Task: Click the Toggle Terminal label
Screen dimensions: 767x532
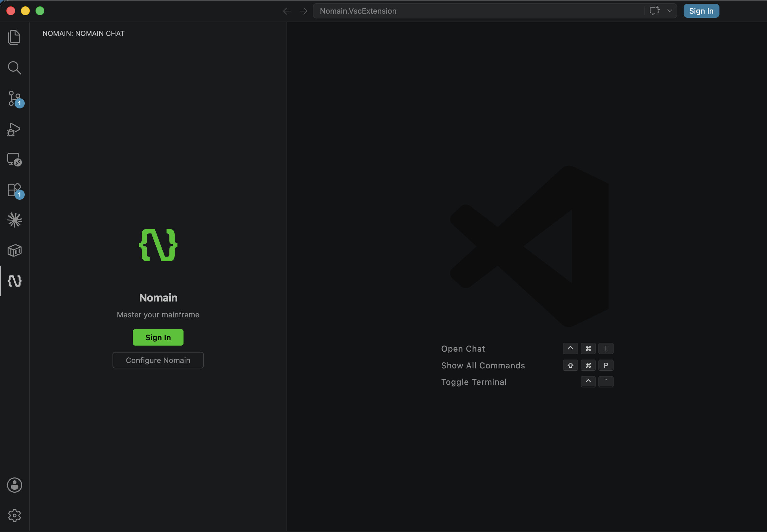Action: point(474,382)
